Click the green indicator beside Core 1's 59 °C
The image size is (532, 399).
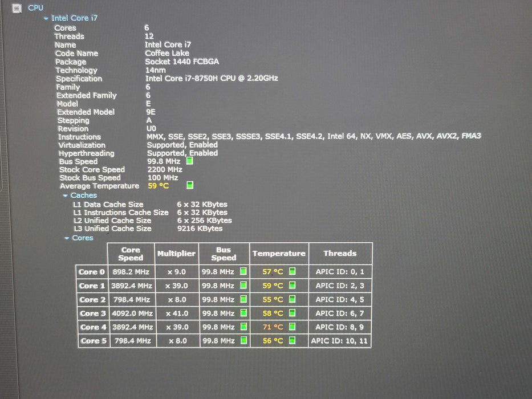tap(292, 285)
